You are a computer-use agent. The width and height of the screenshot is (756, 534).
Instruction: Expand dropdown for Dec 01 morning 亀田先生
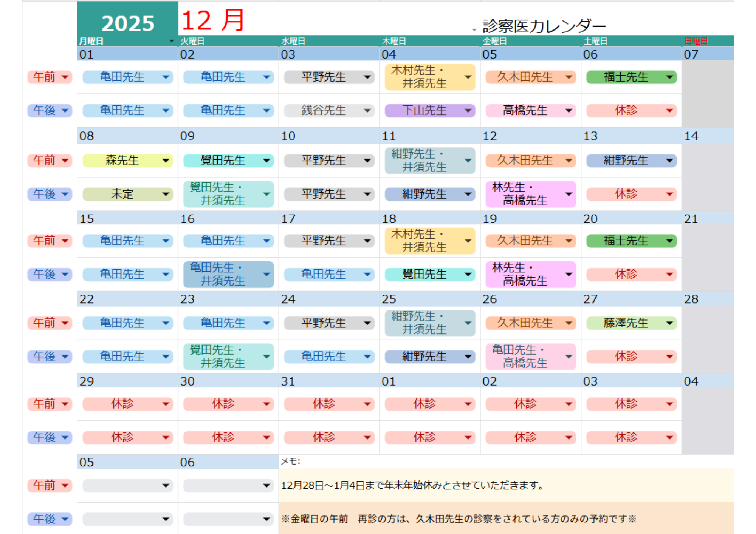pyautogui.click(x=166, y=77)
